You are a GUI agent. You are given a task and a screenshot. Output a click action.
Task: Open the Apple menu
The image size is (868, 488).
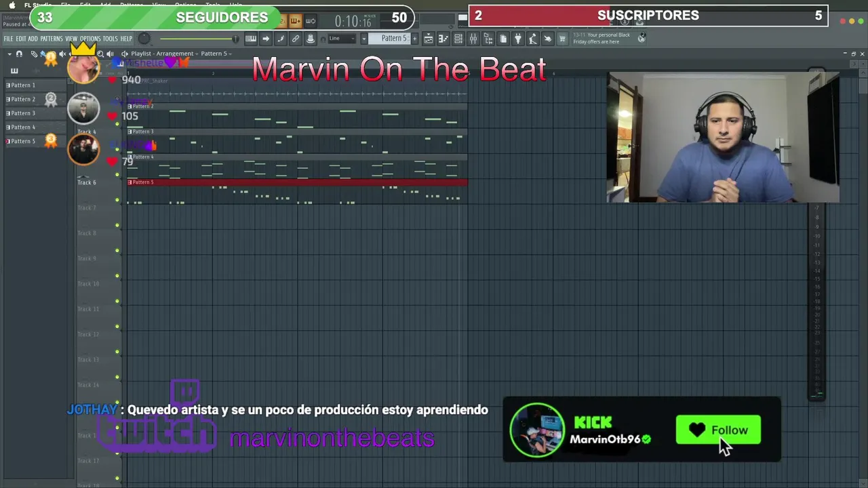coord(12,5)
